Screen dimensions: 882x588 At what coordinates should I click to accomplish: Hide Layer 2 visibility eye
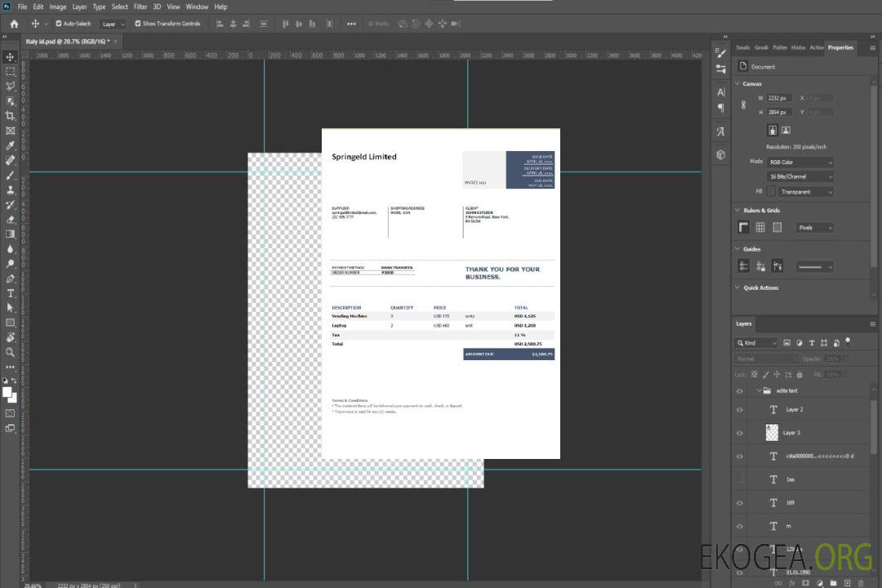pyautogui.click(x=740, y=410)
